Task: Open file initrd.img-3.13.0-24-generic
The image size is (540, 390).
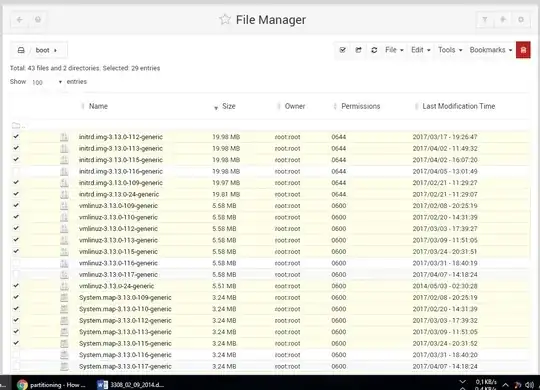Action: click(119, 194)
